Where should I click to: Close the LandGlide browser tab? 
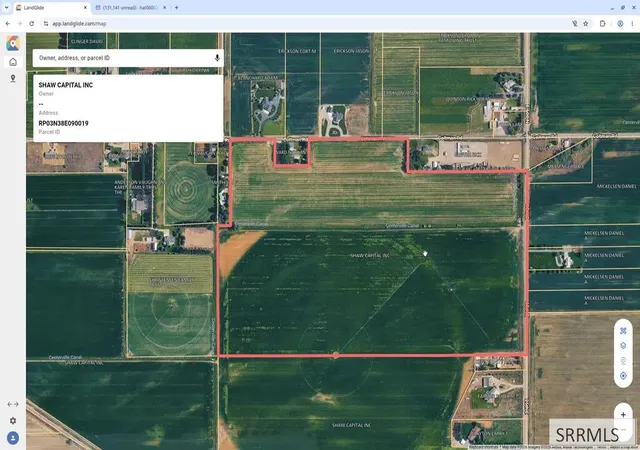coord(85,8)
